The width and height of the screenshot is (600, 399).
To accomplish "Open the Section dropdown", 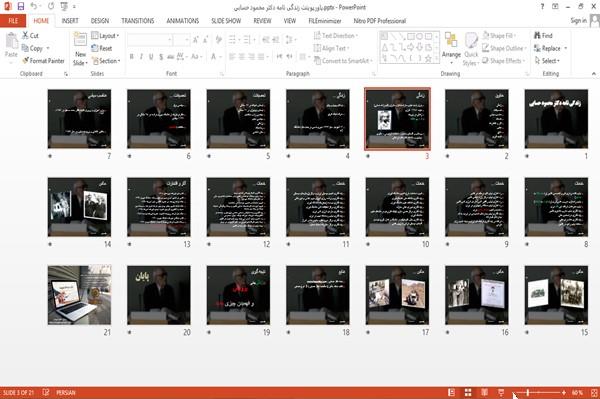I will pos(106,61).
